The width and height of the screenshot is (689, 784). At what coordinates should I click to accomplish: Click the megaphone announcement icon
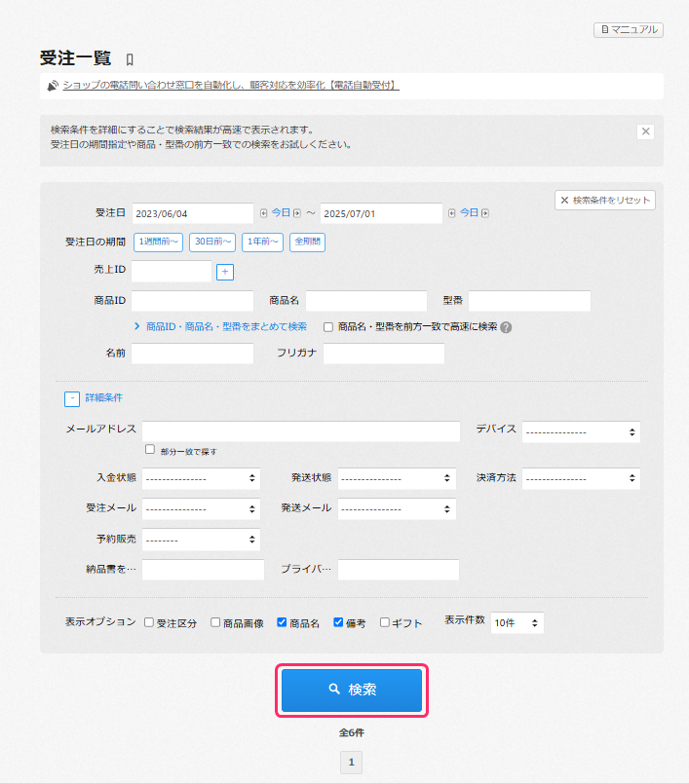click(53, 86)
